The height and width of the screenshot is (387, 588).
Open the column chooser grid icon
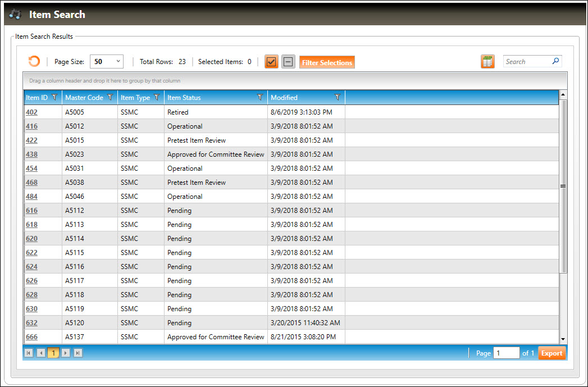(487, 62)
